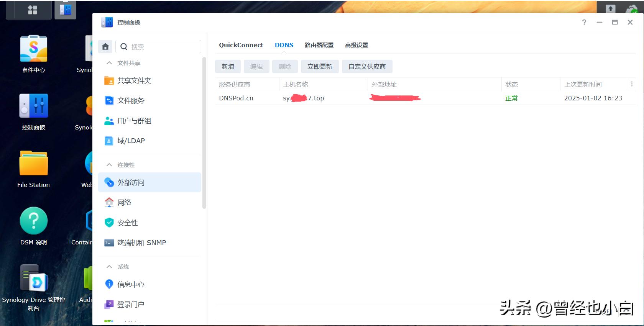Click the Add DDNS button
Screen dimensions: 644x326
coord(228,67)
